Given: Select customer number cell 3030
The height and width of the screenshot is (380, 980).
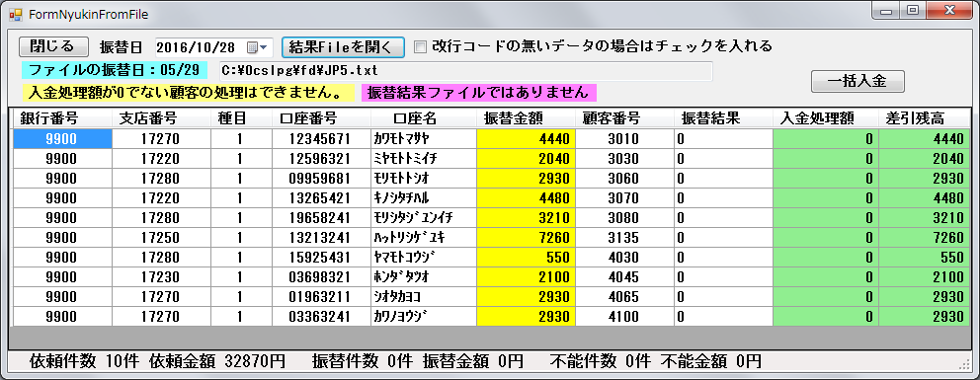Looking at the screenshot, I should click(624, 159).
